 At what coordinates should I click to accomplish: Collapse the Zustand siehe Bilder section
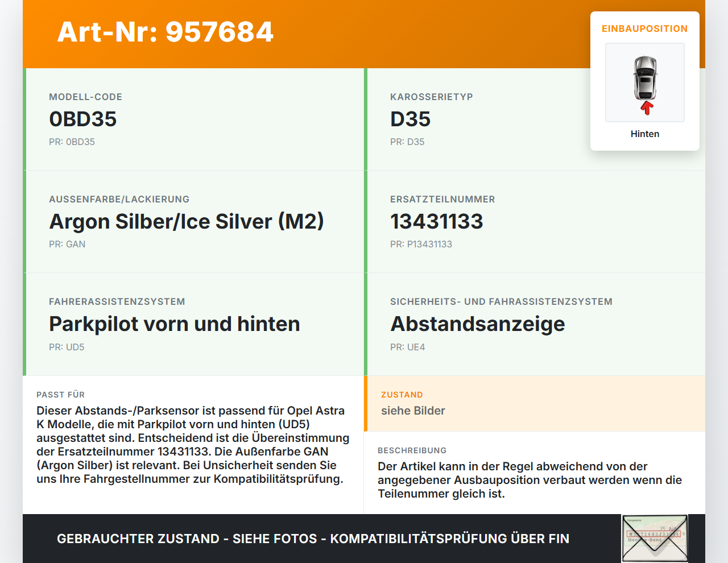pyautogui.click(x=413, y=410)
